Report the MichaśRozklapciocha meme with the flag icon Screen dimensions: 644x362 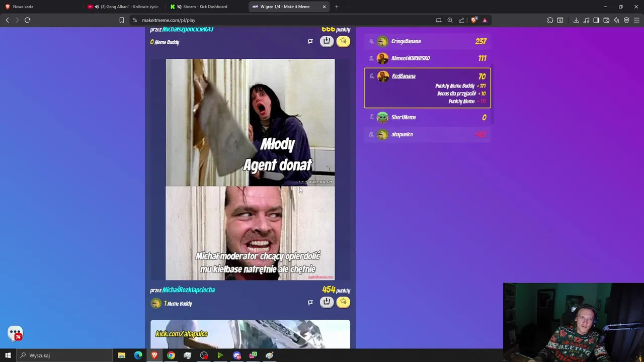310,303
